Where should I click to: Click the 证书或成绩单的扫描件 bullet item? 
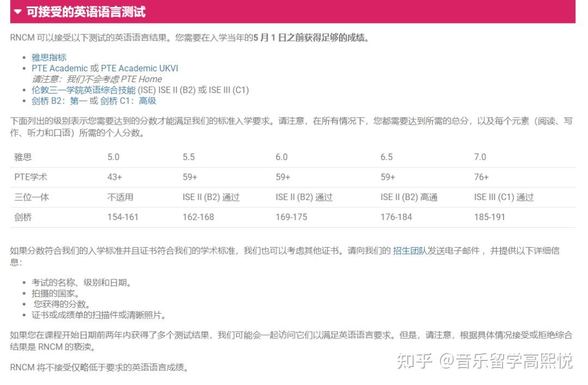point(99,315)
